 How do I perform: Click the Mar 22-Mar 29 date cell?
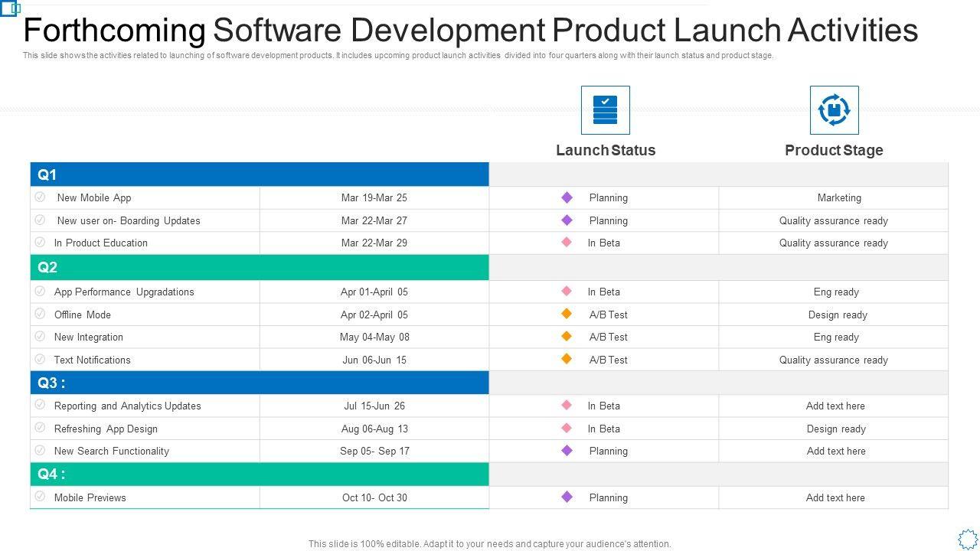[374, 243]
